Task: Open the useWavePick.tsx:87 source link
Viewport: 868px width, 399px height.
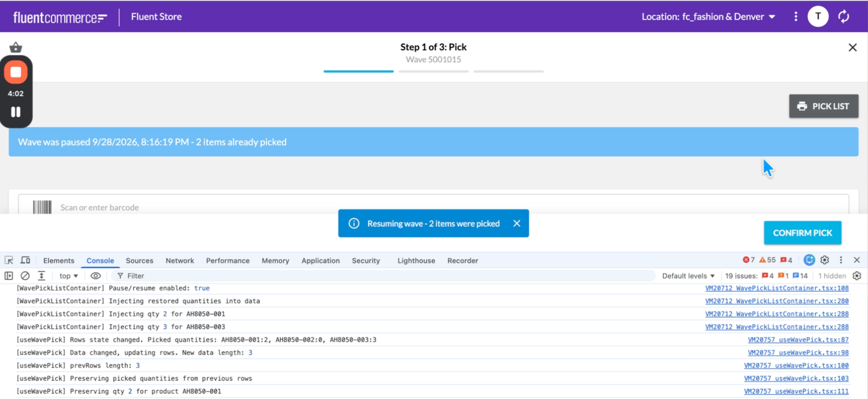Action: pyautogui.click(x=798, y=340)
